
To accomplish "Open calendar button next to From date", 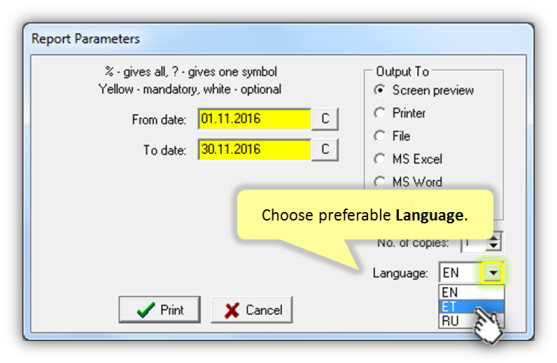I will [325, 119].
